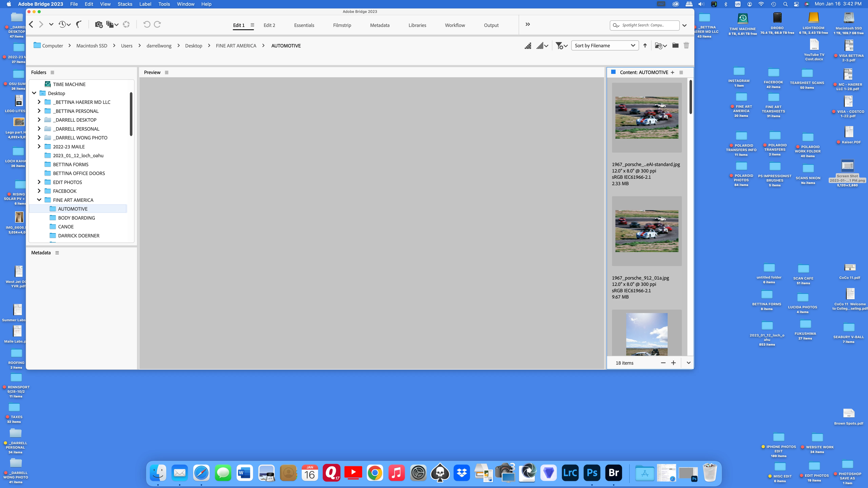
Task: Click the blue square beside Content: AUTOMOTIVE
Action: point(613,72)
